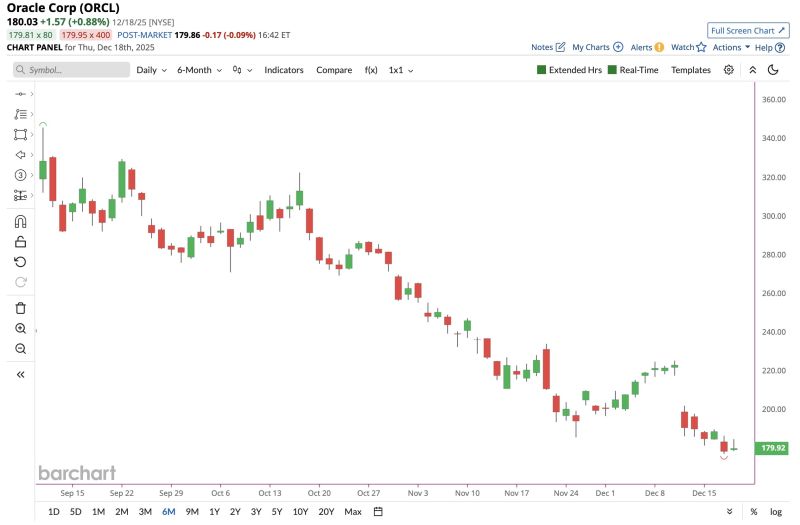Viewport: 800px width, 525px height.
Task: Expand the 6-Month period dropdown
Action: click(x=198, y=70)
